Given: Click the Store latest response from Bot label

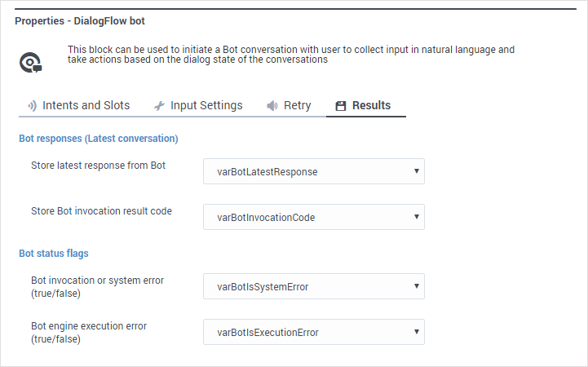Looking at the screenshot, I should (98, 166).
